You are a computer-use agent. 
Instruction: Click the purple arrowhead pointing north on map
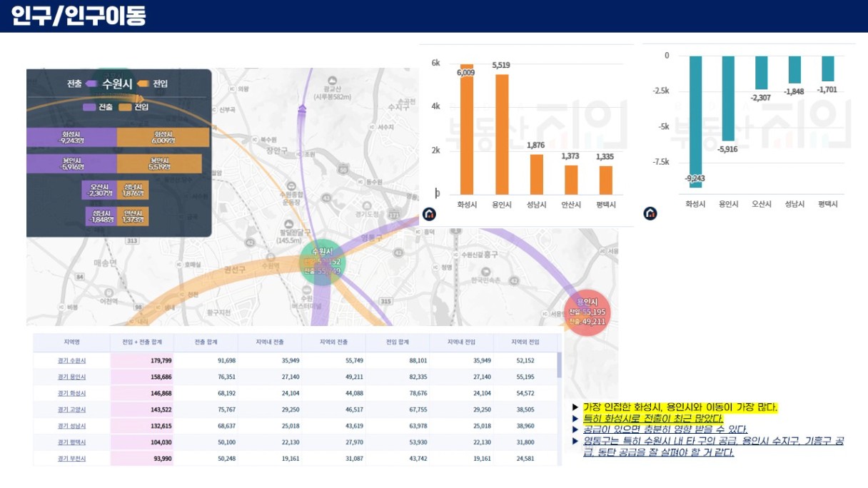point(303,108)
